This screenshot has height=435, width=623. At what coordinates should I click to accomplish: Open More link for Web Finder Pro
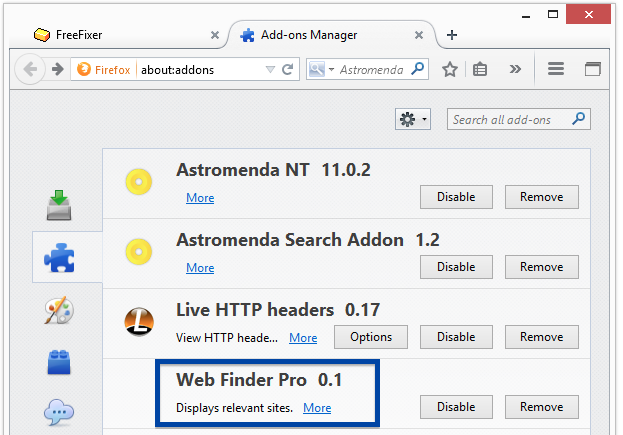click(x=317, y=408)
